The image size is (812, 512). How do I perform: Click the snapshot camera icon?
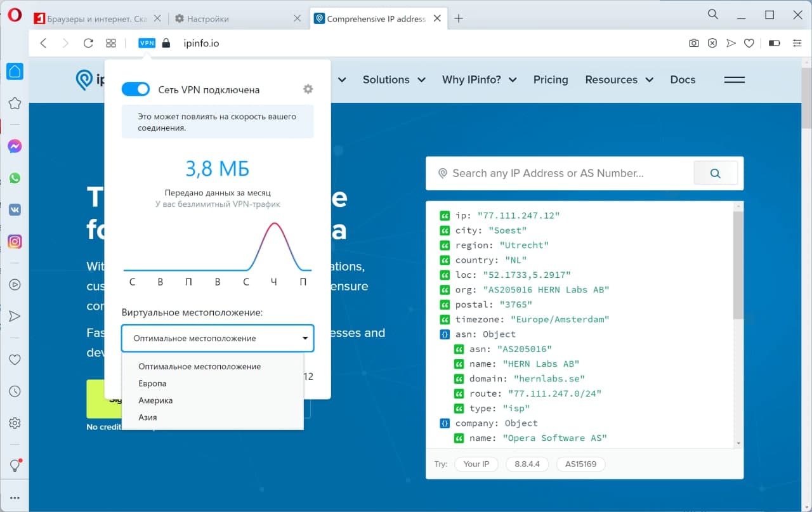coord(693,43)
